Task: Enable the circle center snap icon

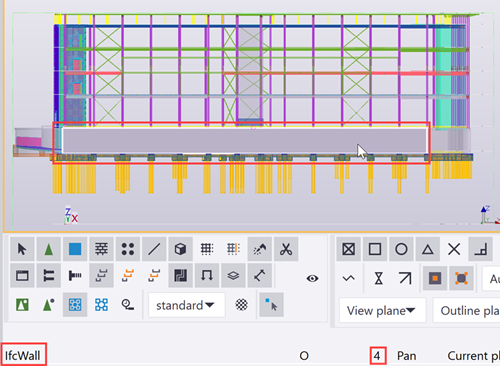Action: (401, 249)
